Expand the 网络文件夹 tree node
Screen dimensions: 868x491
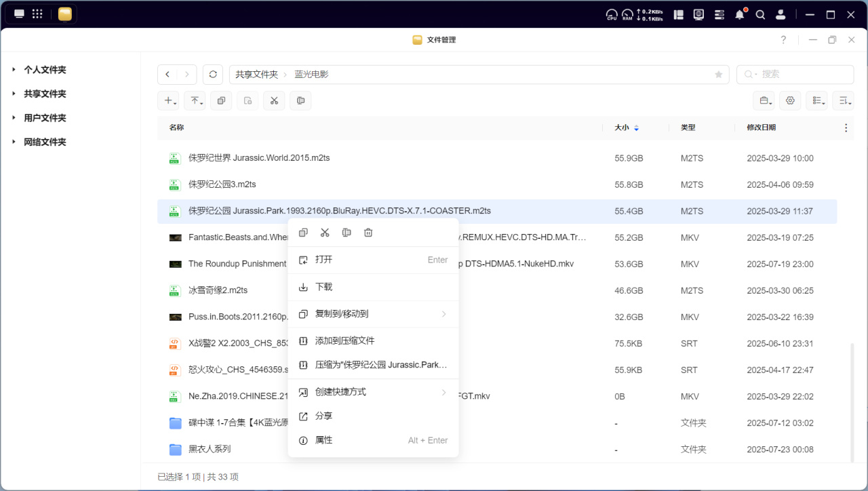click(14, 142)
